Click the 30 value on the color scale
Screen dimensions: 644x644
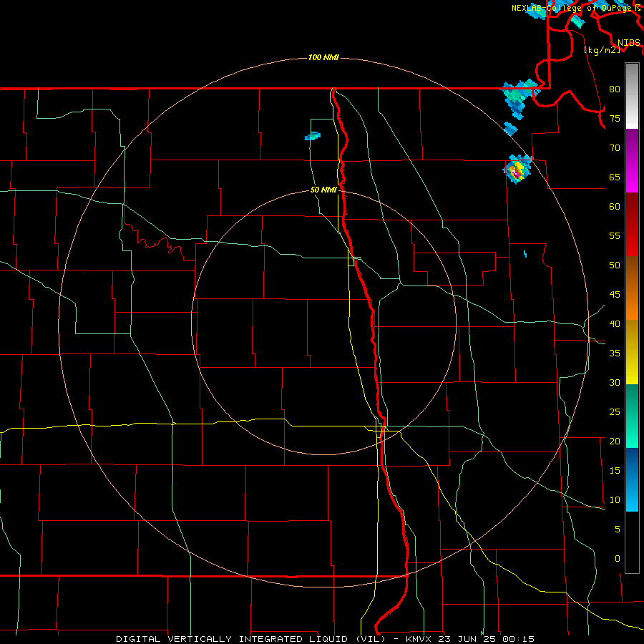click(615, 382)
